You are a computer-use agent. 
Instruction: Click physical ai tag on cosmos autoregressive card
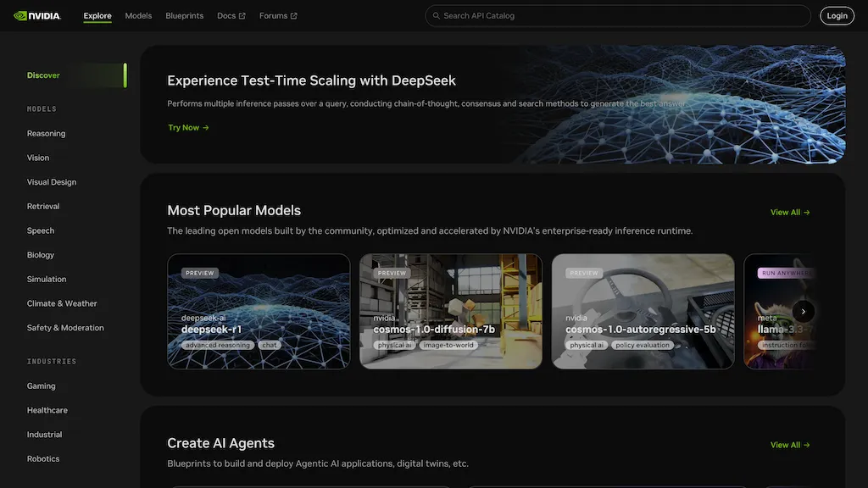coord(587,346)
